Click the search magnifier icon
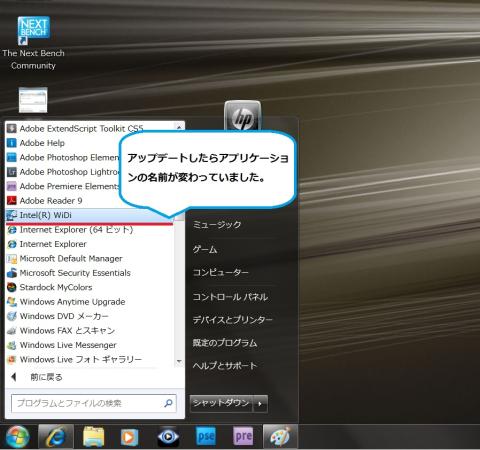 (x=168, y=403)
